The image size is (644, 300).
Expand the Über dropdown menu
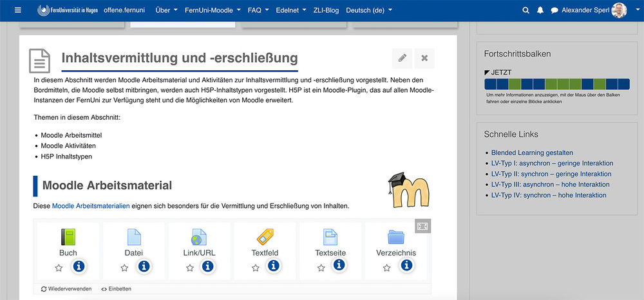(x=166, y=10)
